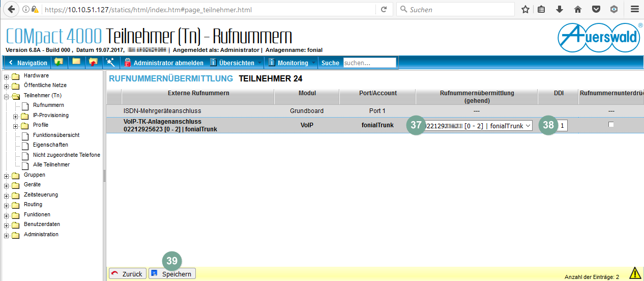
Task: Open the Übersichten dropdown menu
Action: coord(236,63)
